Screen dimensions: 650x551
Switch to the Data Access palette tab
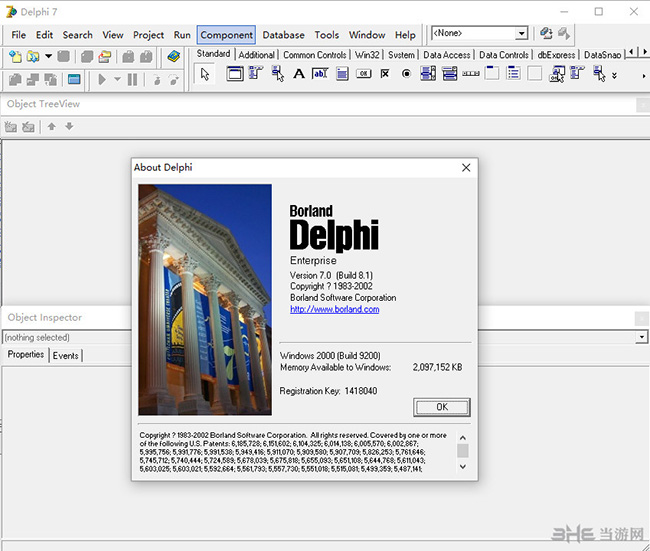pos(446,55)
